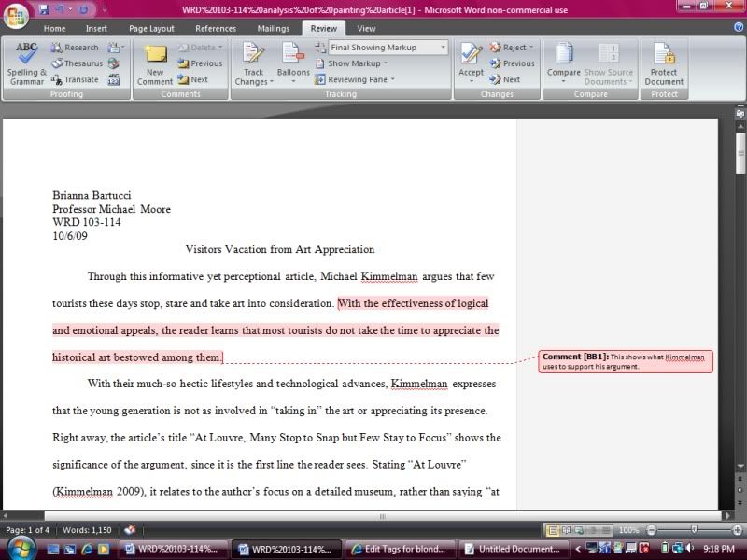Click the proofing errors status bar icon
747x560 pixels.
[130, 529]
